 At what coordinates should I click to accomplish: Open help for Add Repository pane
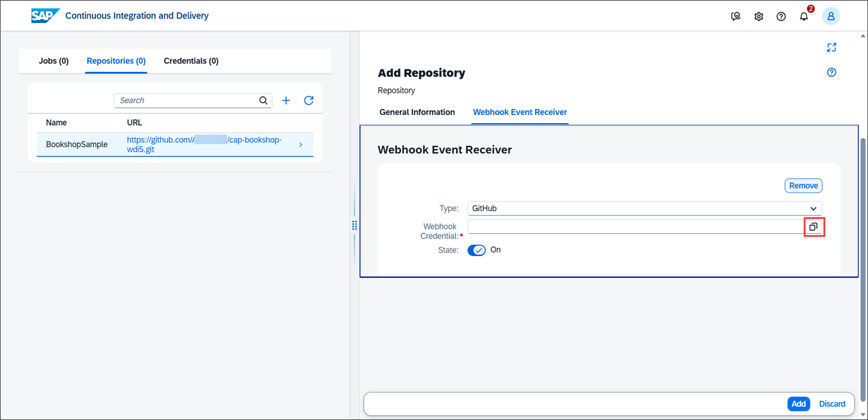[x=831, y=72]
